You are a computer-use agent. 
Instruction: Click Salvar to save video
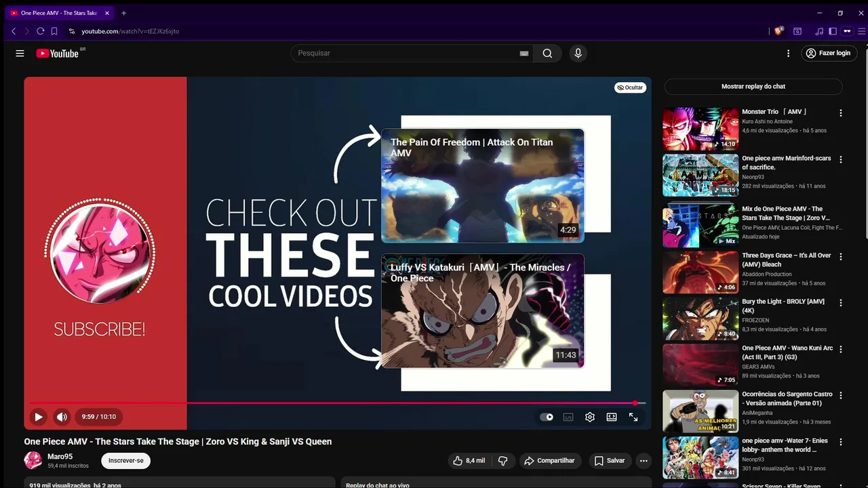point(610,461)
